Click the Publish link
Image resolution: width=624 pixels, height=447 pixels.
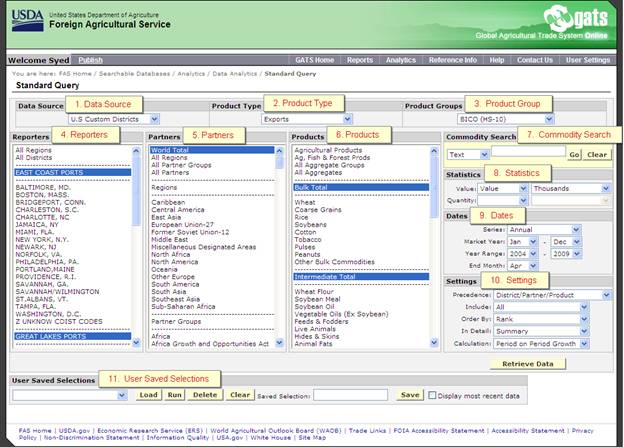90,60
